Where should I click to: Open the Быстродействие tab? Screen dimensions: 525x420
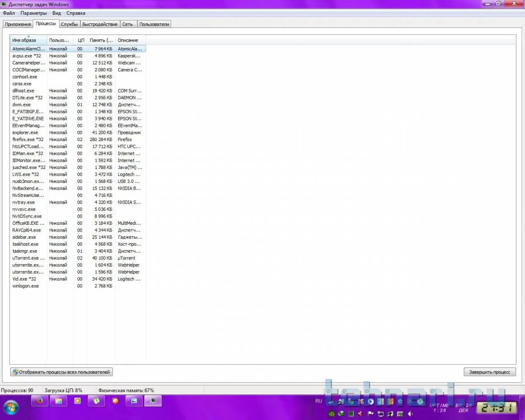click(100, 24)
